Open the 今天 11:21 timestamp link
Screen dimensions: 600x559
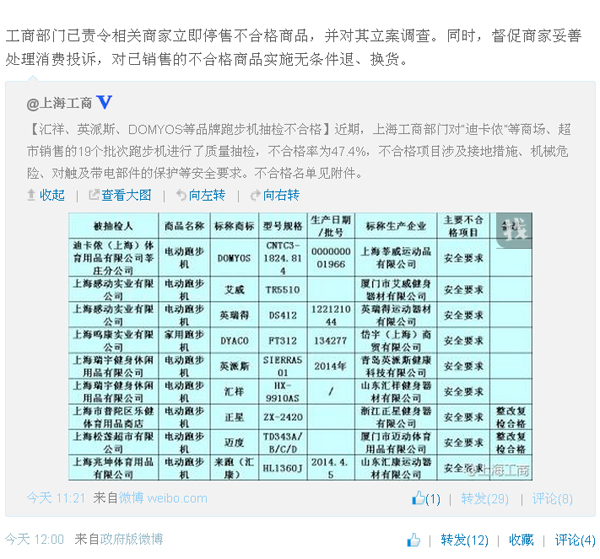click(x=56, y=498)
